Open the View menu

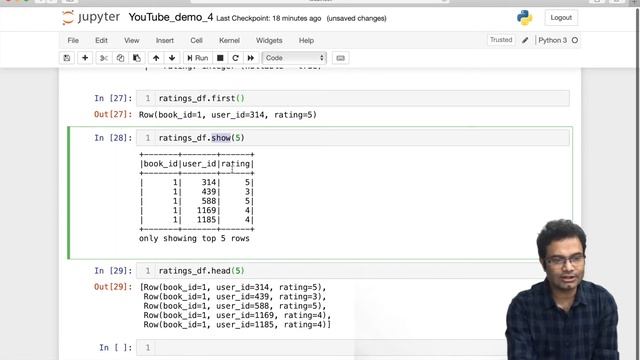tap(131, 40)
